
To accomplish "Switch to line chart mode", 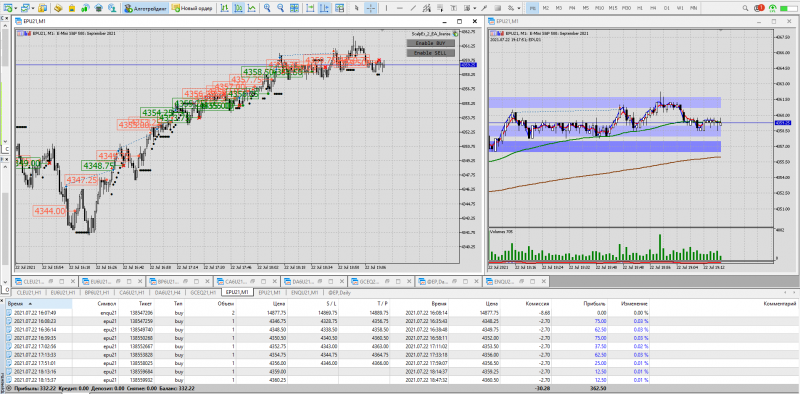I will (x=252, y=8).
